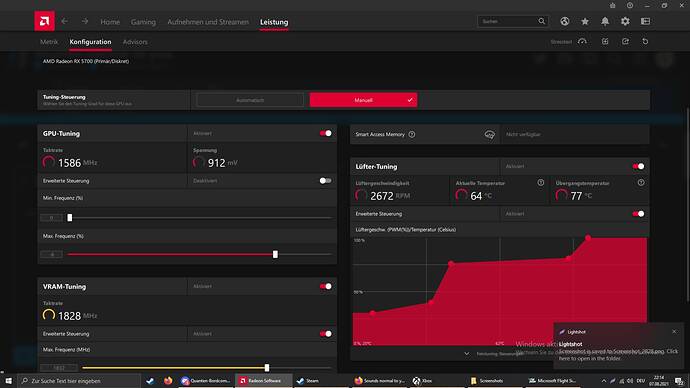This screenshot has width=690, height=388.
Task: Toggle the sidebar layout icon
Action: tap(645, 21)
